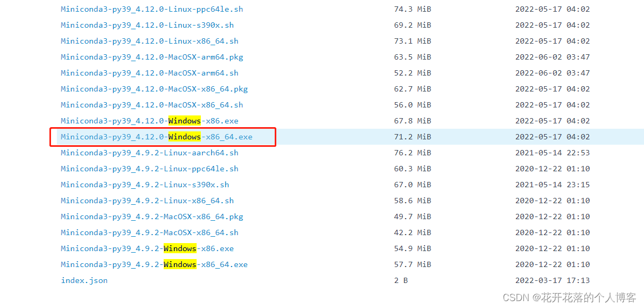Select the 58.6 MiB size cell

pos(412,201)
